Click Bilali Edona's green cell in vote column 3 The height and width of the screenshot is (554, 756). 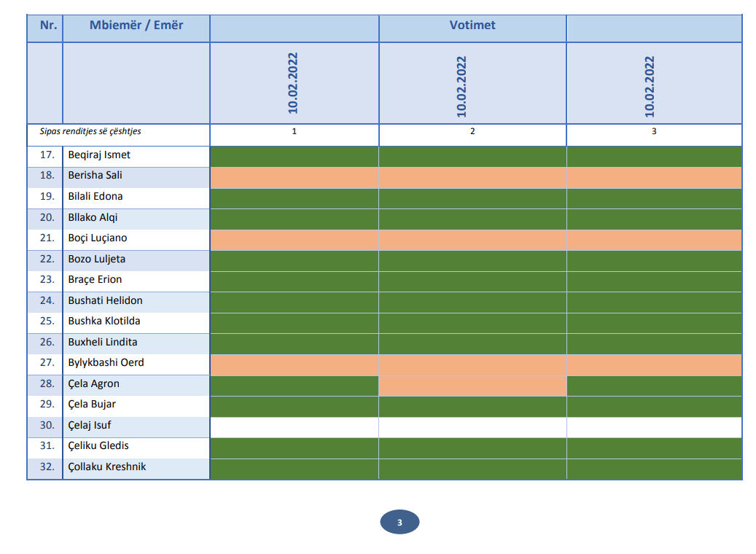[654, 198]
